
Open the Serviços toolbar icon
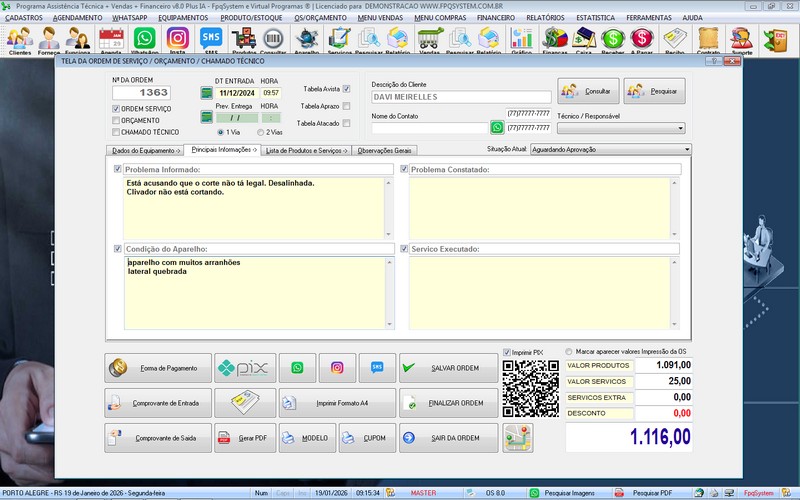click(x=339, y=40)
